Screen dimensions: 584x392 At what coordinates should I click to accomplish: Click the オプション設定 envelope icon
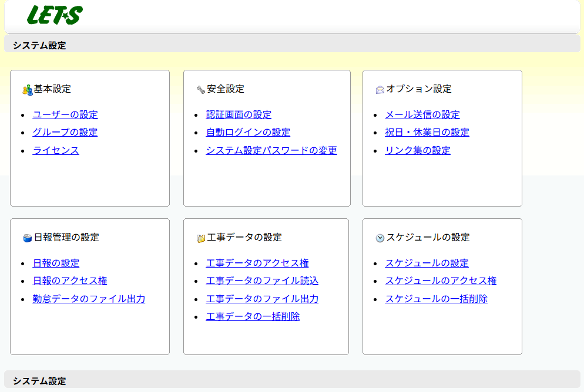[380, 90]
